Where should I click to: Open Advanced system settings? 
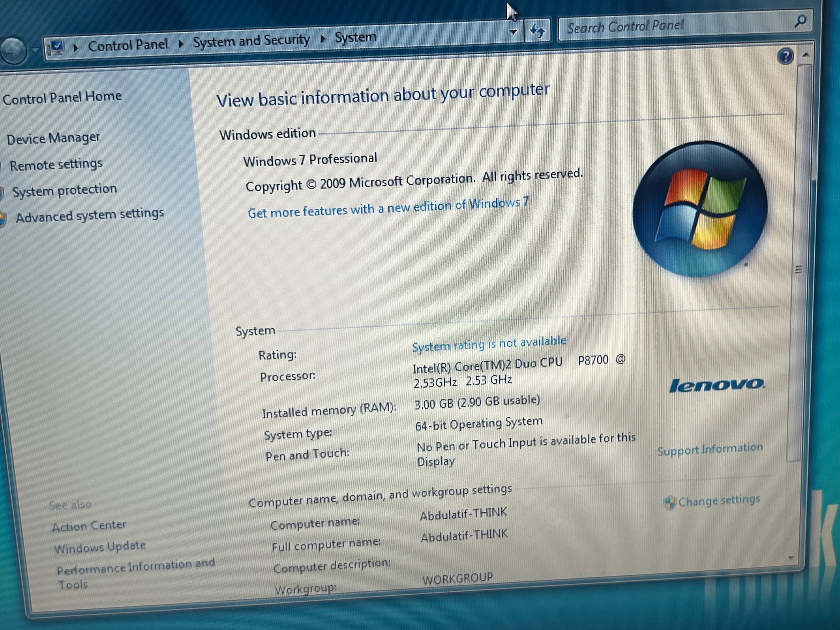pos(90,215)
